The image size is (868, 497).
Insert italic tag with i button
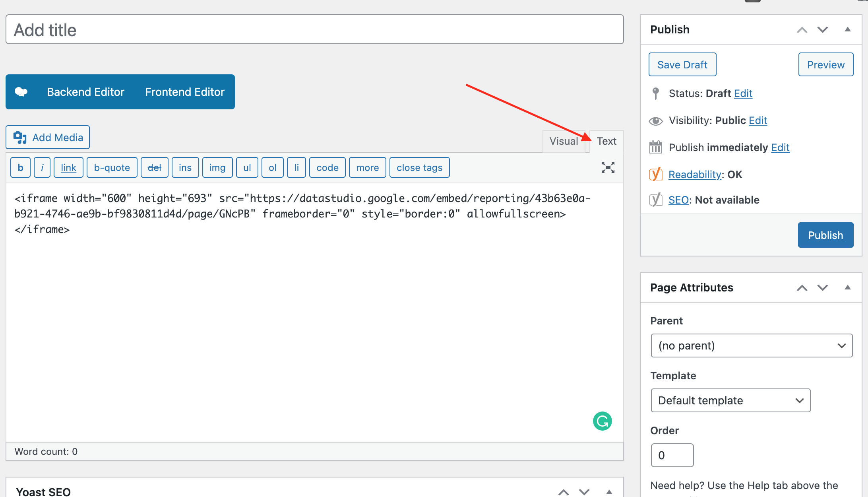point(42,168)
